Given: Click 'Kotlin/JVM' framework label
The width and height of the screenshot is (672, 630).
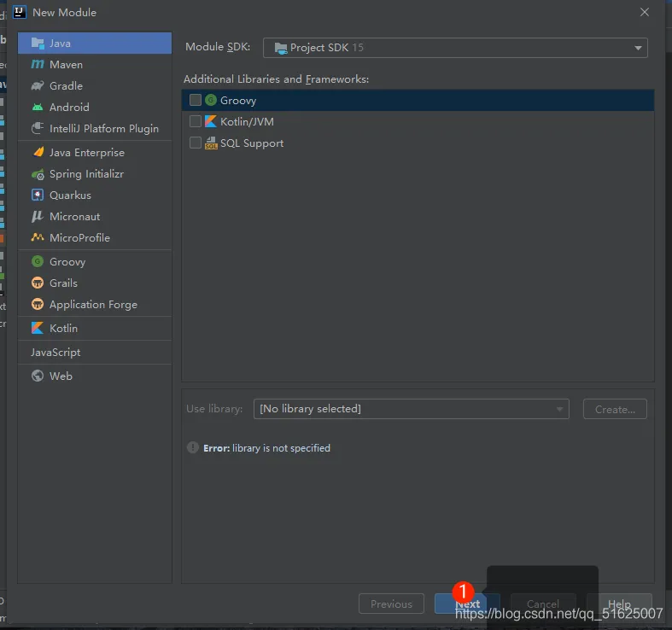Looking at the screenshot, I should pos(247,122).
